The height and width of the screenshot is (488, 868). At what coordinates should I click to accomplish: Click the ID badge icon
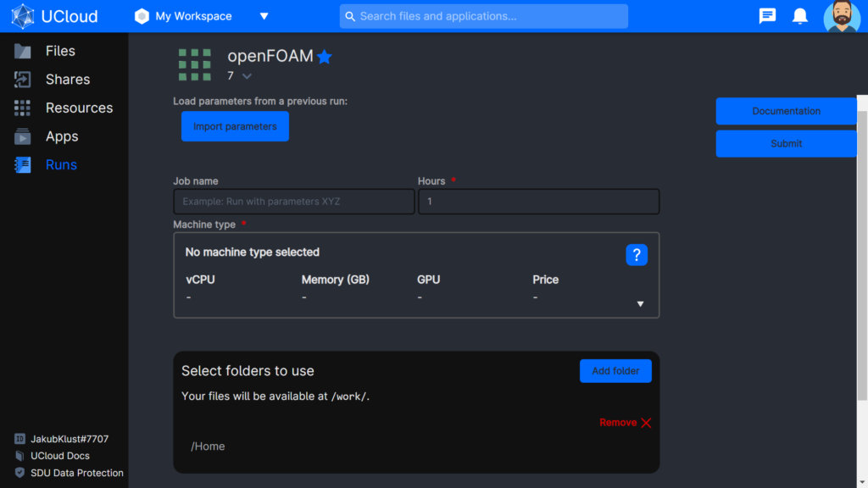coord(19,439)
